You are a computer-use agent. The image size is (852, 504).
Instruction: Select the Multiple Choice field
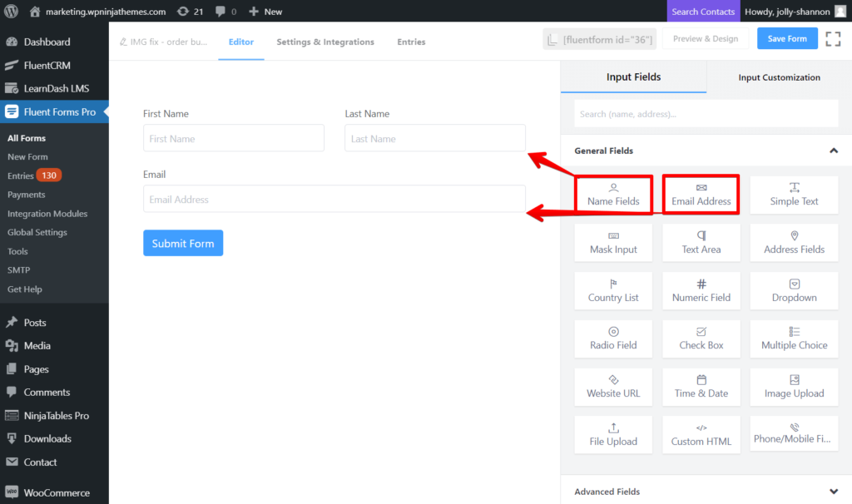click(794, 338)
